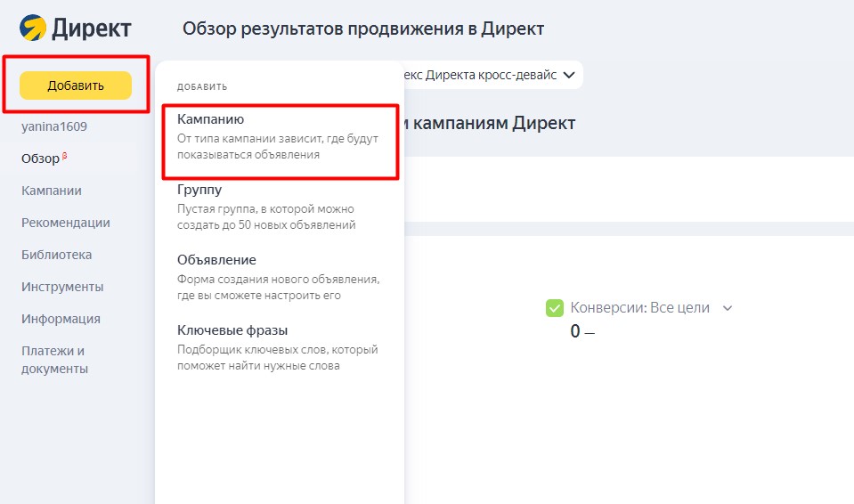Click the Директ wordmark text
This screenshot has width=854, height=504.
click(92, 28)
